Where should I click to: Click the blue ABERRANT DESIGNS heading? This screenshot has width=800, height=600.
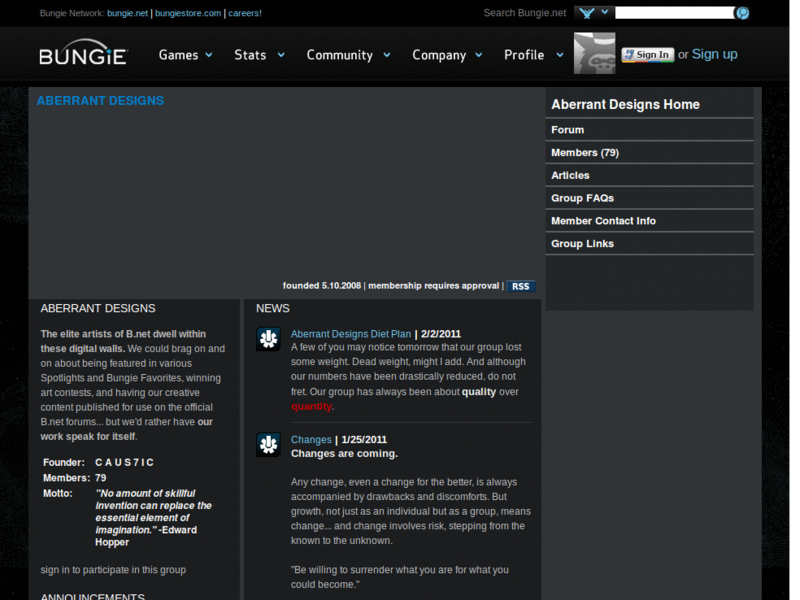tap(100, 101)
